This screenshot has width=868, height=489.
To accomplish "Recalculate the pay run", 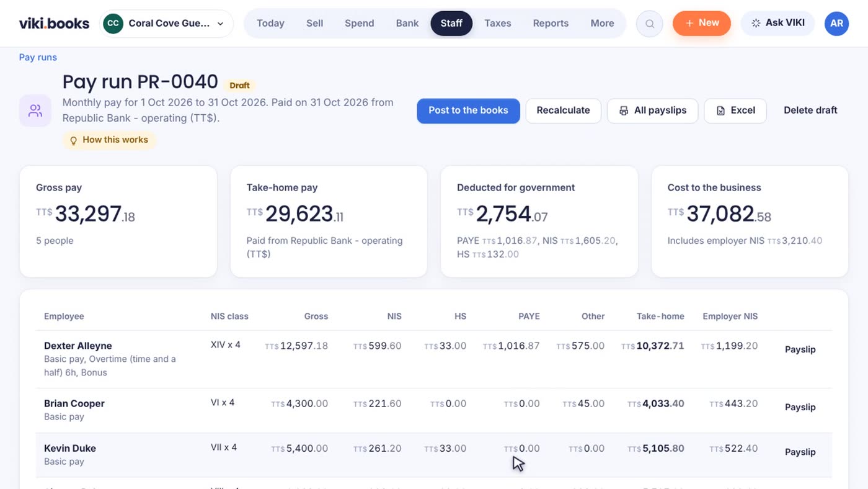I will point(563,110).
